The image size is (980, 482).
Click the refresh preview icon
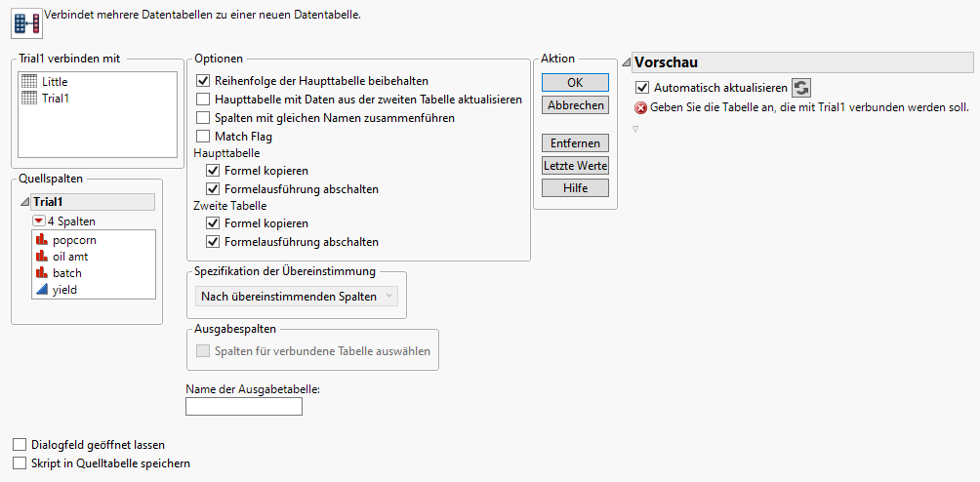800,88
